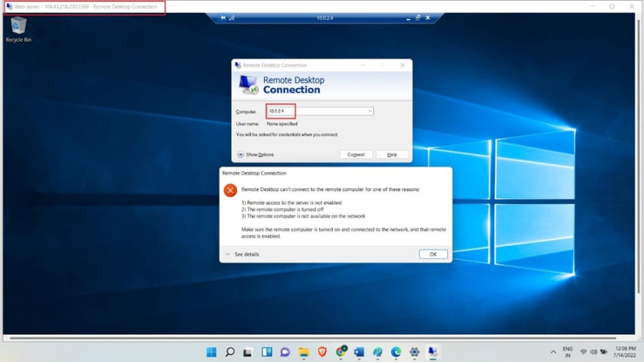The height and width of the screenshot is (362, 644).
Task: View connection quality signal icon in connection bar
Action: 232,18
